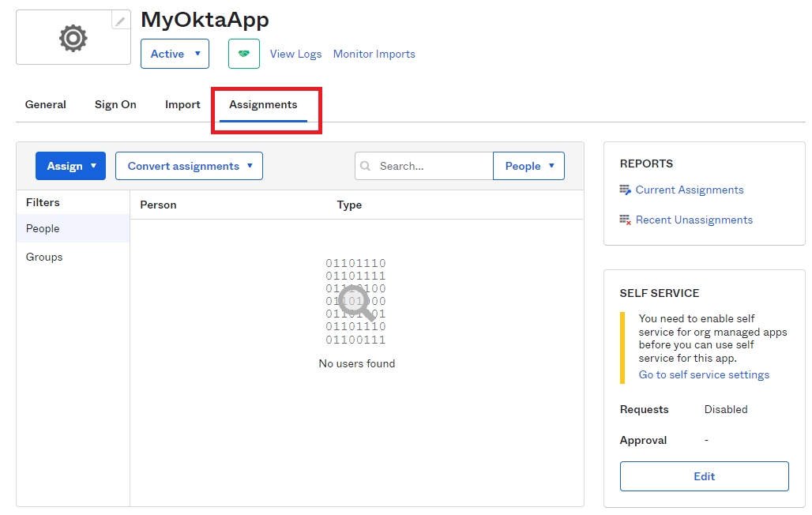This screenshot has width=812, height=515.
Task: Select the Assignments tab
Action: tap(263, 104)
